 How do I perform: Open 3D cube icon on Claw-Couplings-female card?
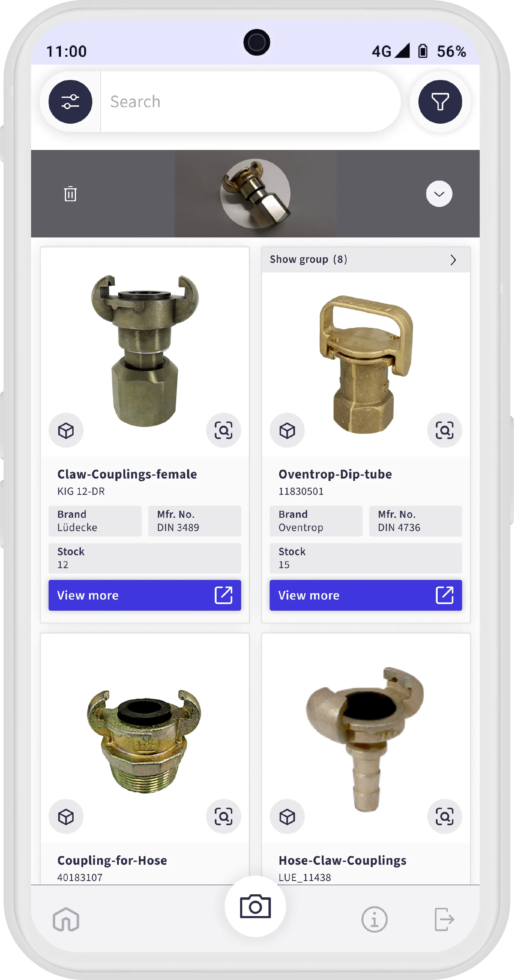[x=66, y=430]
